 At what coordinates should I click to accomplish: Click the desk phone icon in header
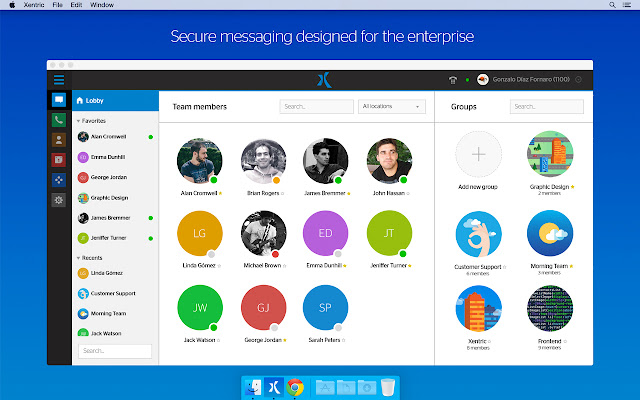[x=452, y=80]
